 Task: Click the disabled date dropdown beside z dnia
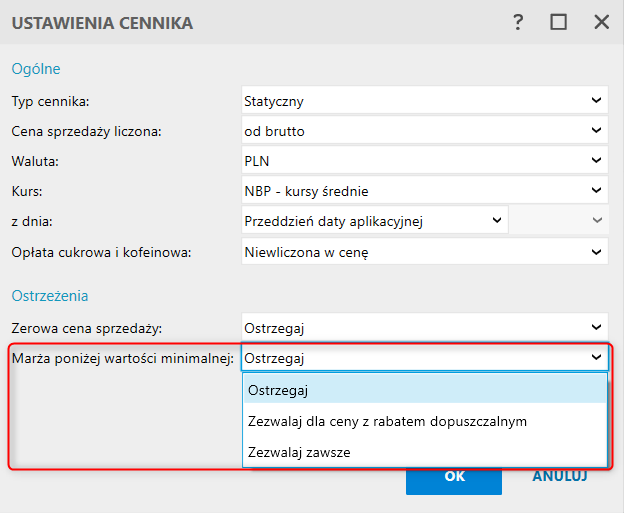pyautogui.click(x=559, y=220)
